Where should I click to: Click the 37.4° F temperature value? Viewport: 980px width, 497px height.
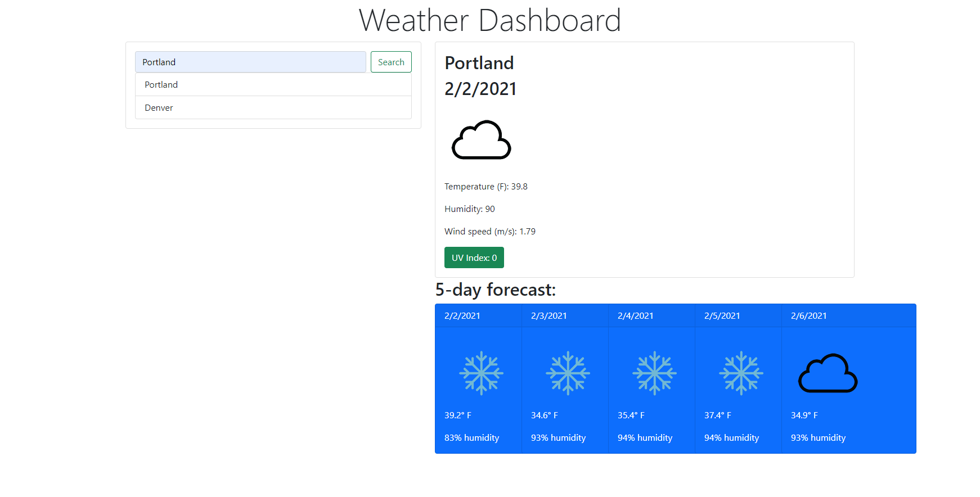718,415
